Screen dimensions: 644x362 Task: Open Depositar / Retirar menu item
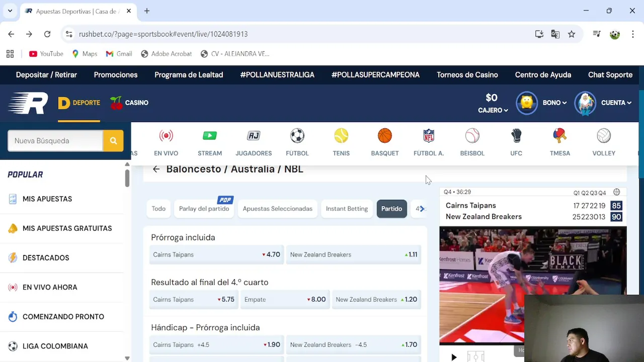(x=46, y=75)
